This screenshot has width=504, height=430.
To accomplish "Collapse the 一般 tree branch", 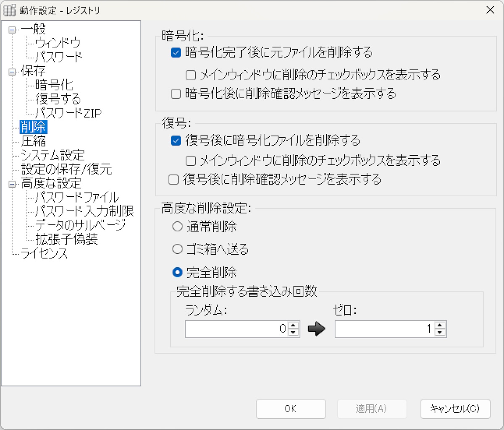I will 12,29.
